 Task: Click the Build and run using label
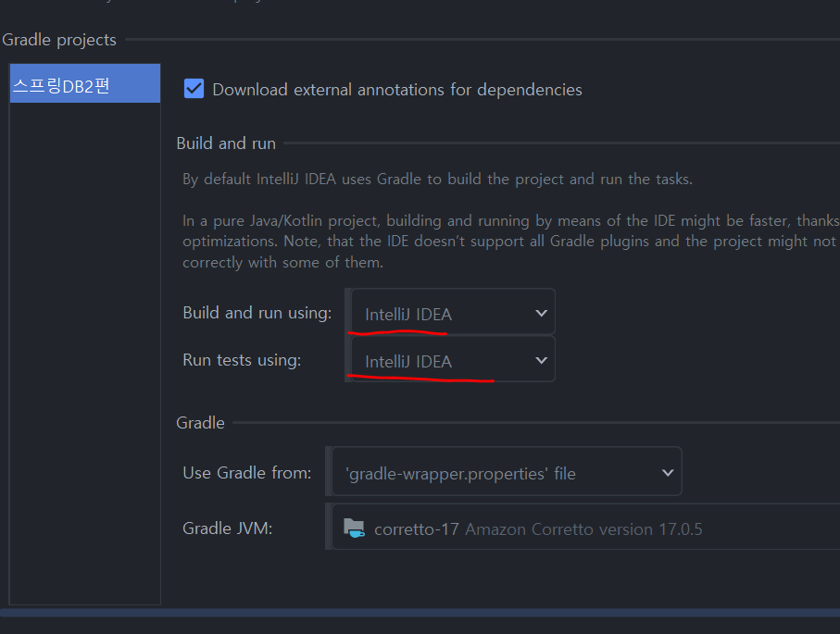click(x=257, y=313)
